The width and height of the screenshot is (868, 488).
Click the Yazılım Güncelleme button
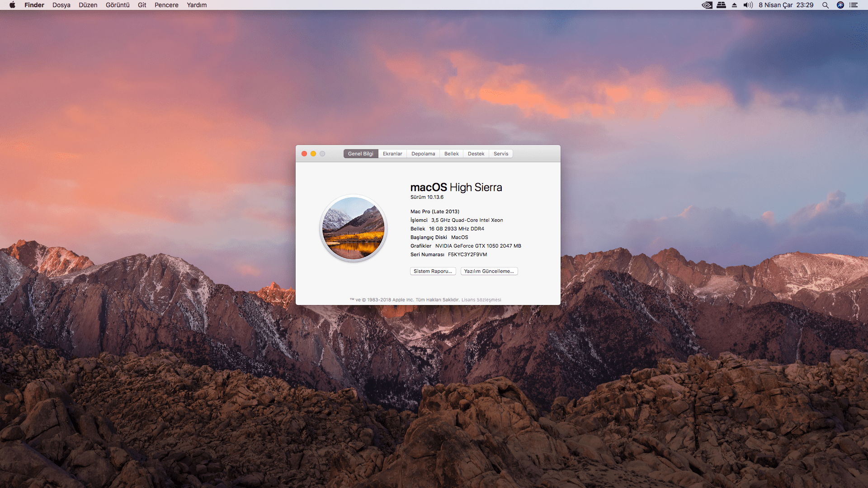(489, 271)
